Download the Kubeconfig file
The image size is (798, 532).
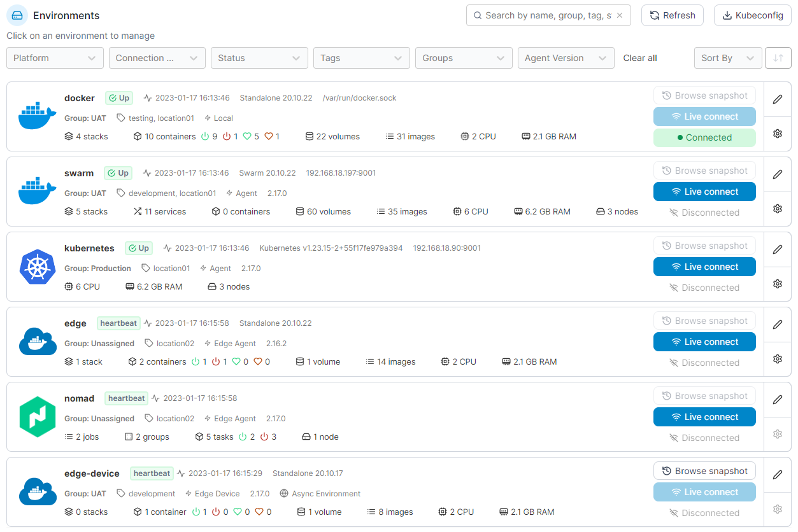pyautogui.click(x=753, y=15)
